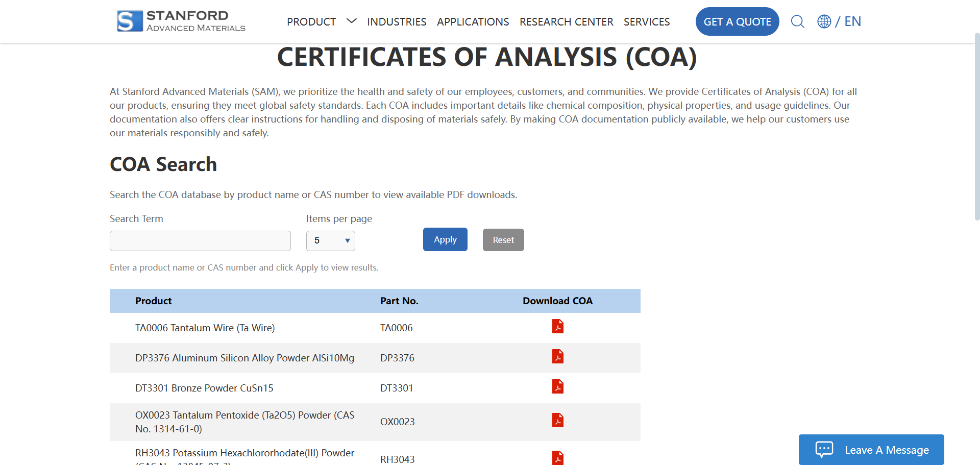
Task: Click the Stanford Advanced Materials logo
Action: (x=181, y=21)
